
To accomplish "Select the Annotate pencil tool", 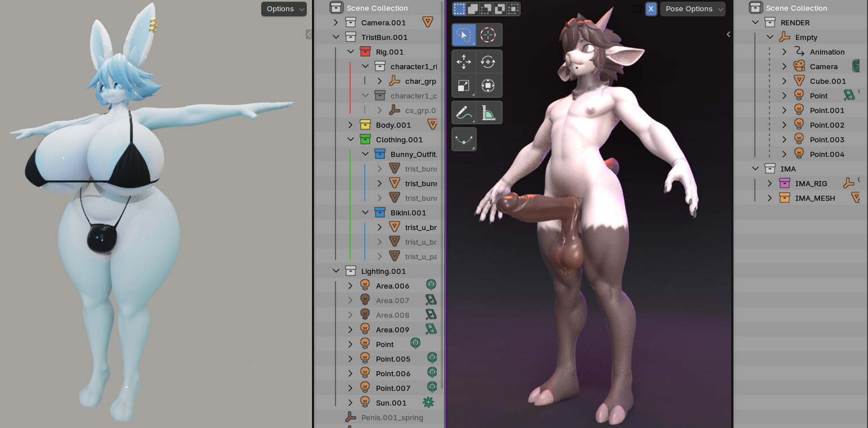I will (x=464, y=112).
